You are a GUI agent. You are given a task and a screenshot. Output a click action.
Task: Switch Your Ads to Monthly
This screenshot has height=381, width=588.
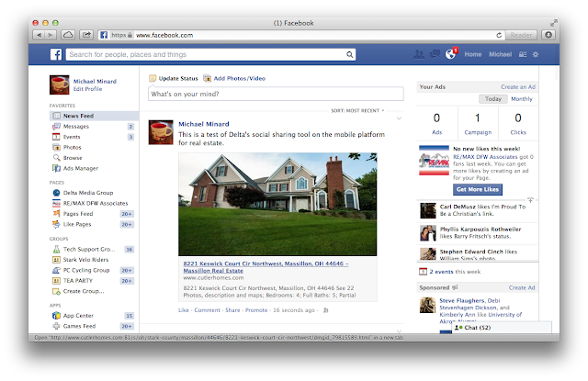coord(522,99)
